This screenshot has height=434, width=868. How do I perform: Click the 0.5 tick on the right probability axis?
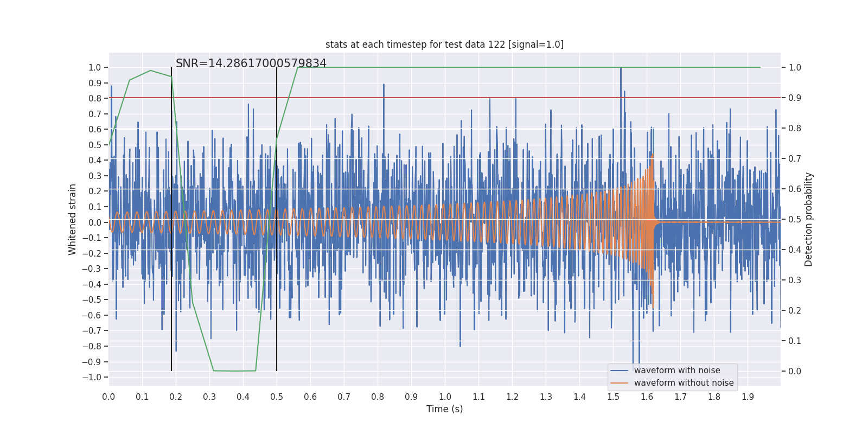pyautogui.click(x=795, y=220)
